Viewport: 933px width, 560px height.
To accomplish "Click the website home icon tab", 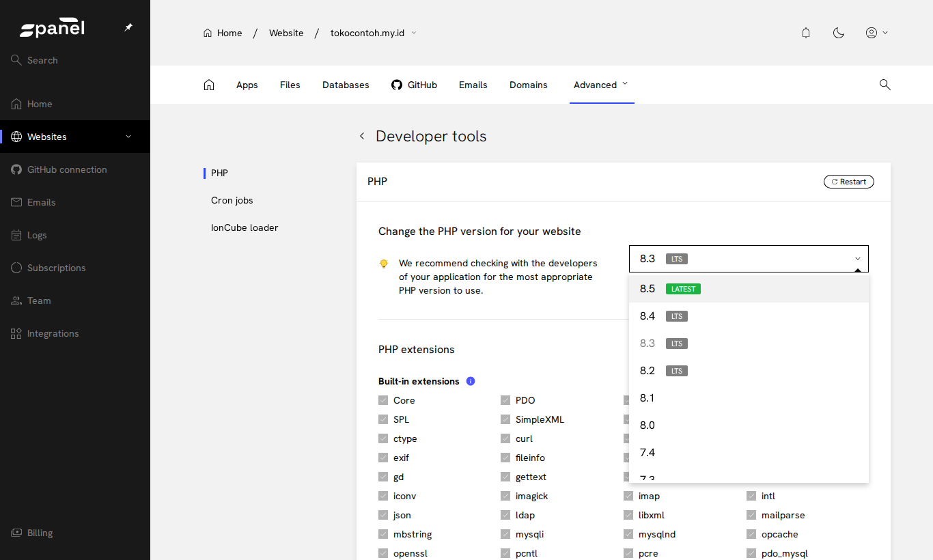I will tap(209, 85).
